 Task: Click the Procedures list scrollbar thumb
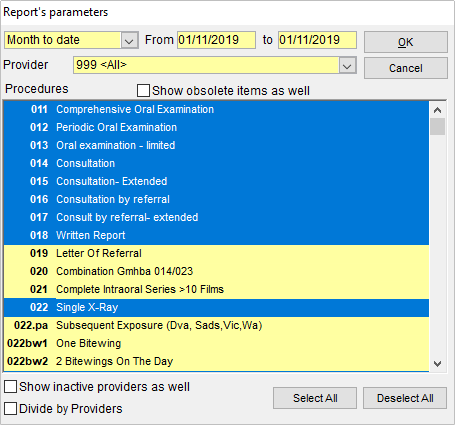[437, 126]
